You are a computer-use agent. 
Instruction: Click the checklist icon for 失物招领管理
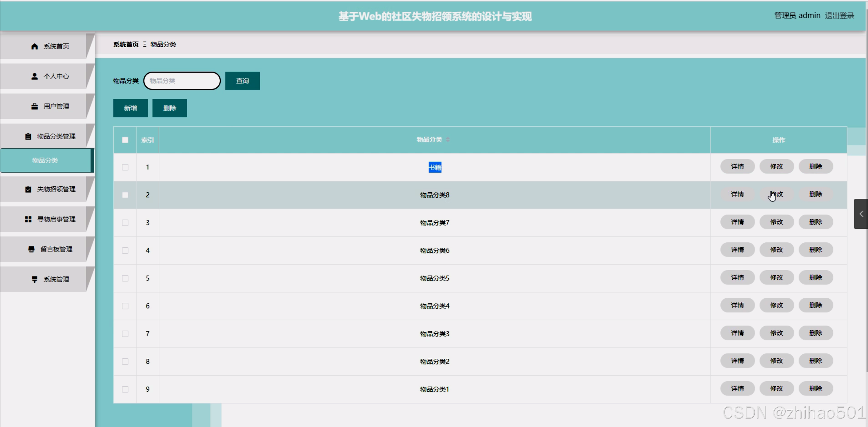28,189
